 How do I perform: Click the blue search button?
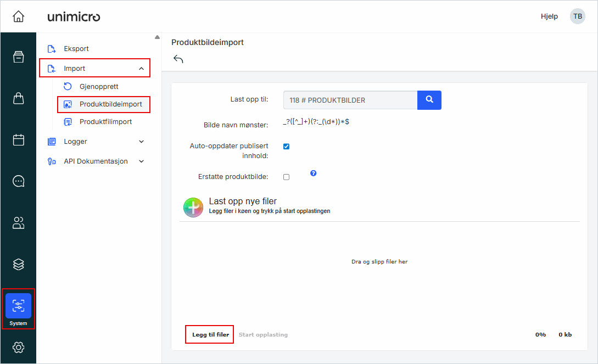point(429,100)
